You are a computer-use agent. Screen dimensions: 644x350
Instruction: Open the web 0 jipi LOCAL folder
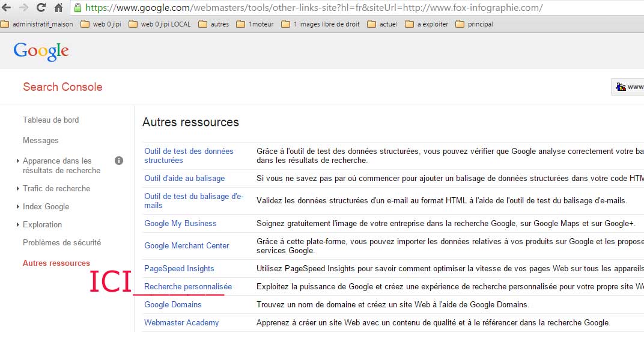[x=160, y=24]
